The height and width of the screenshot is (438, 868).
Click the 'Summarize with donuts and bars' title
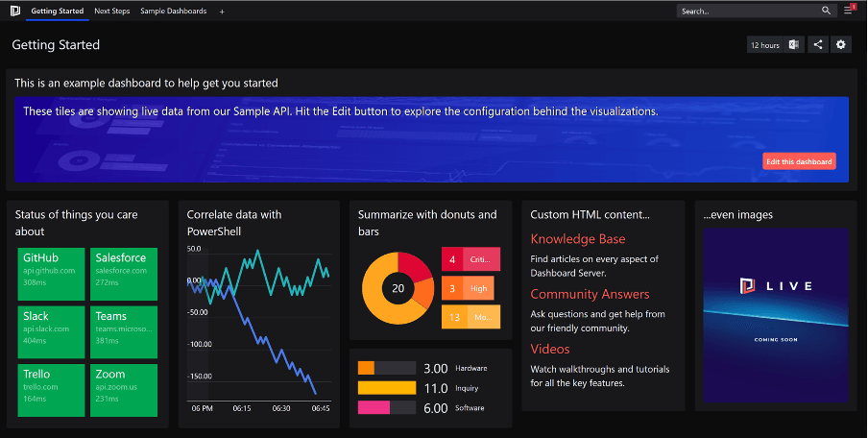point(427,223)
